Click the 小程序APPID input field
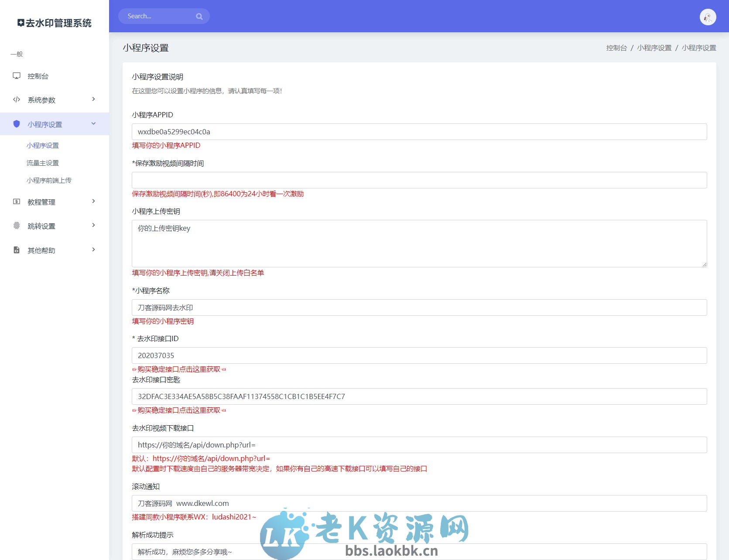Viewport: 729px width, 560px height. coord(419,131)
